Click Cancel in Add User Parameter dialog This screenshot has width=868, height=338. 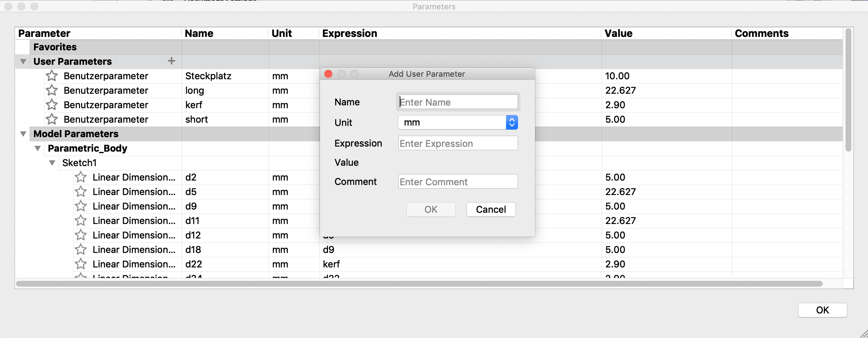pos(491,210)
